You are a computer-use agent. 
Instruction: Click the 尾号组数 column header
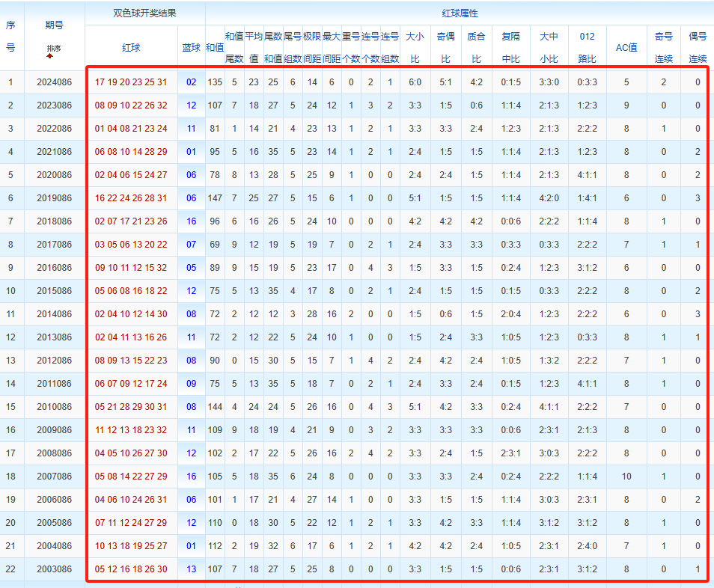click(x=293, y=48)
